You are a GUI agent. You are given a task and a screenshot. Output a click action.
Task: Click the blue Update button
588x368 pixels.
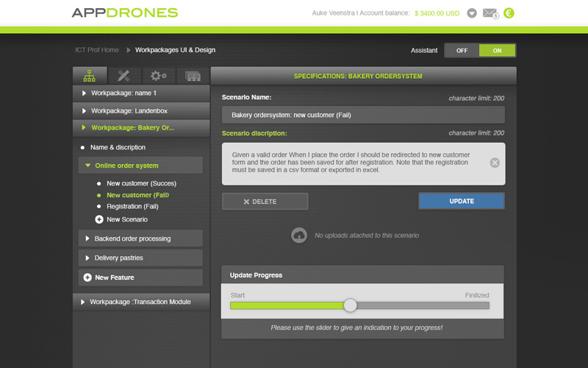click(x=462, y=201)
